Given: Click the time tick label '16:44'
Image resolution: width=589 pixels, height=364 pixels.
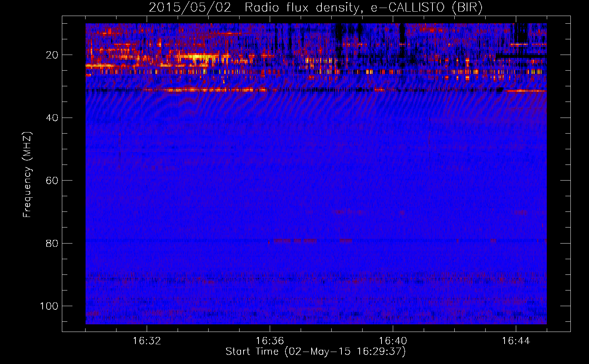Looking at the screenshot, I should pos(516,341).
